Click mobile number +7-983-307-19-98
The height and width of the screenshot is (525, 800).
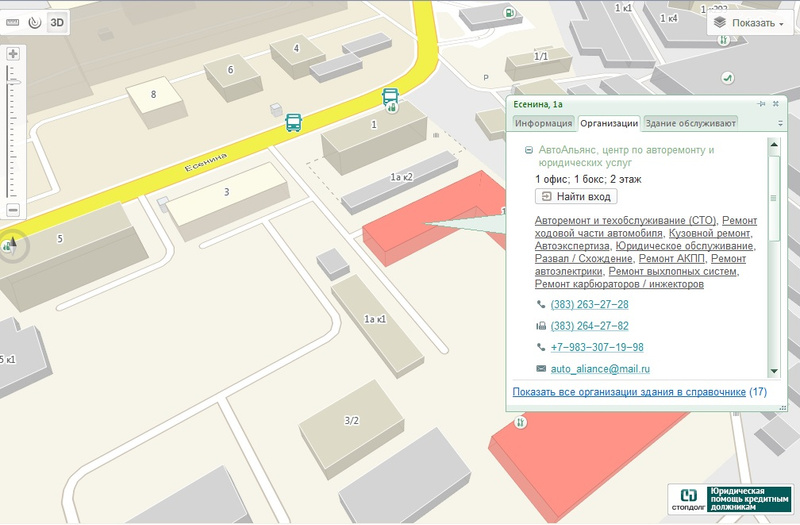point(597,347)
